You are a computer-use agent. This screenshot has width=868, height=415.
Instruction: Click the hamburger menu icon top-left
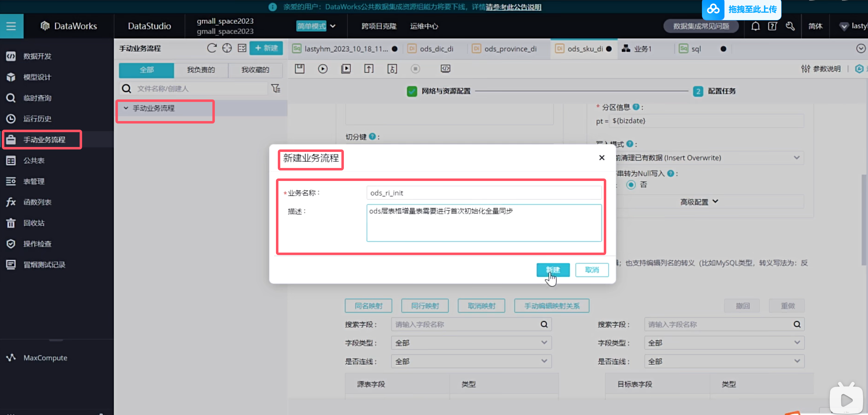click(x=11, y=26)
